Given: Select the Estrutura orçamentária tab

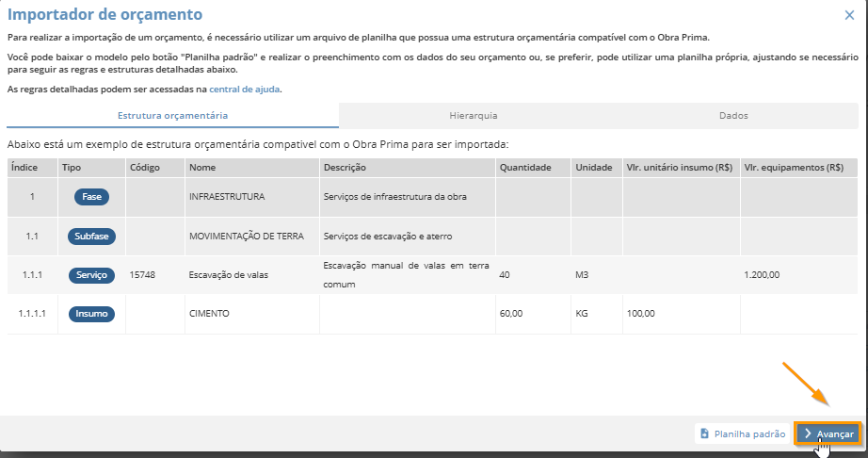Looking at the screenshot, I should pyautogui.click(x=172, y=115).
